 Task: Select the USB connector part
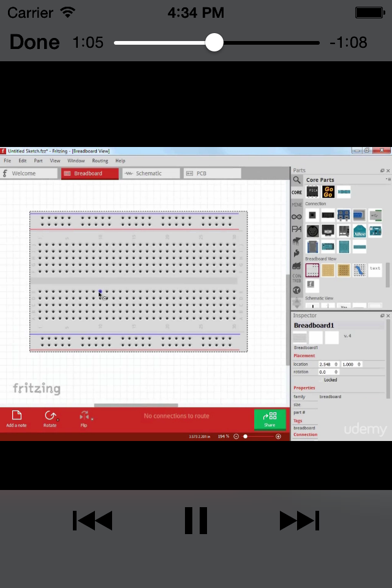[x=375, y=215]
